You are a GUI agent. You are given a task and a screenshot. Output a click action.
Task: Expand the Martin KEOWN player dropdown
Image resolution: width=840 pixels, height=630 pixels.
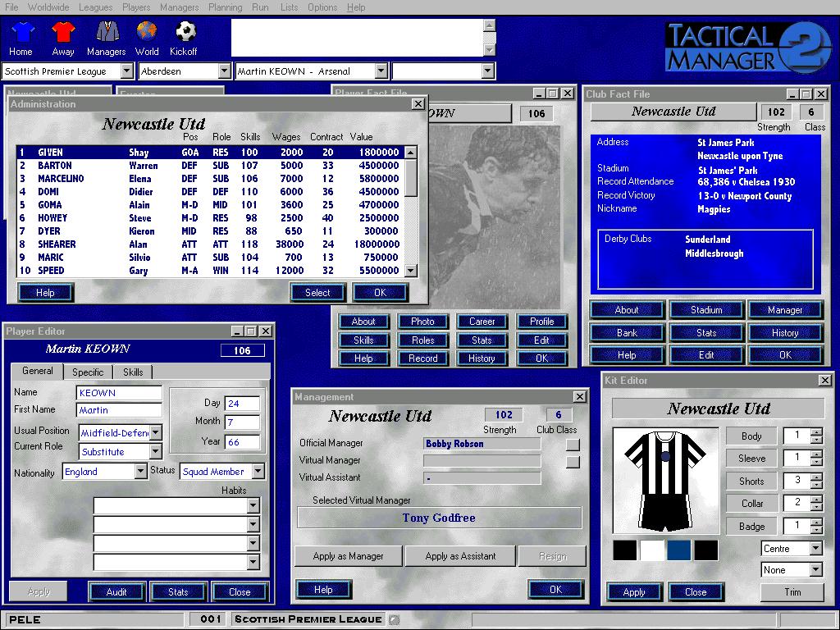[381, 71]
